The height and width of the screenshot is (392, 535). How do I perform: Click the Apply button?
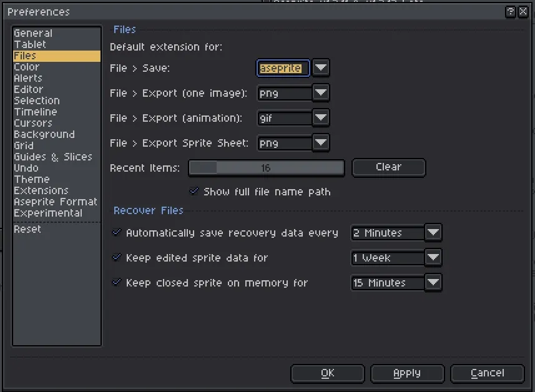click(x=407, y=373)
